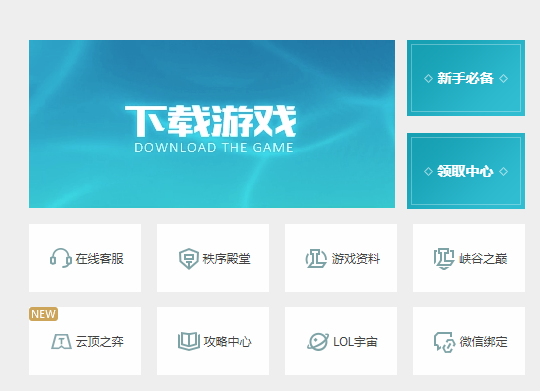This screenshot has width=540, height=391.
Task: Click the 云顶之弈 icon
Action: 61,341
